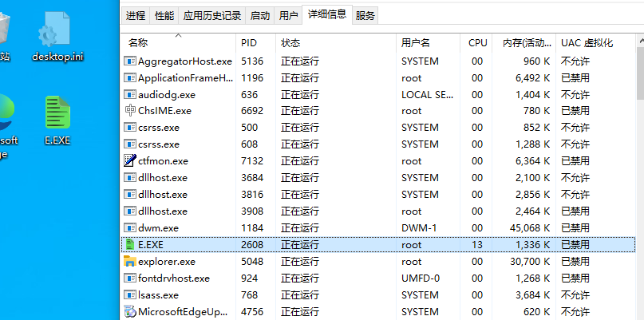Click the 3,684 K memory value
This screenshot has height=320, width=644.
533,295
